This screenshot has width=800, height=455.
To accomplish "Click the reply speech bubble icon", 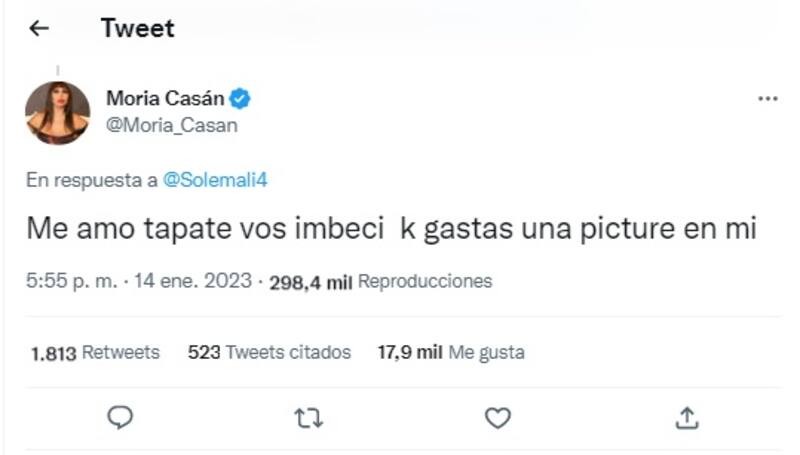I will 121,416.
